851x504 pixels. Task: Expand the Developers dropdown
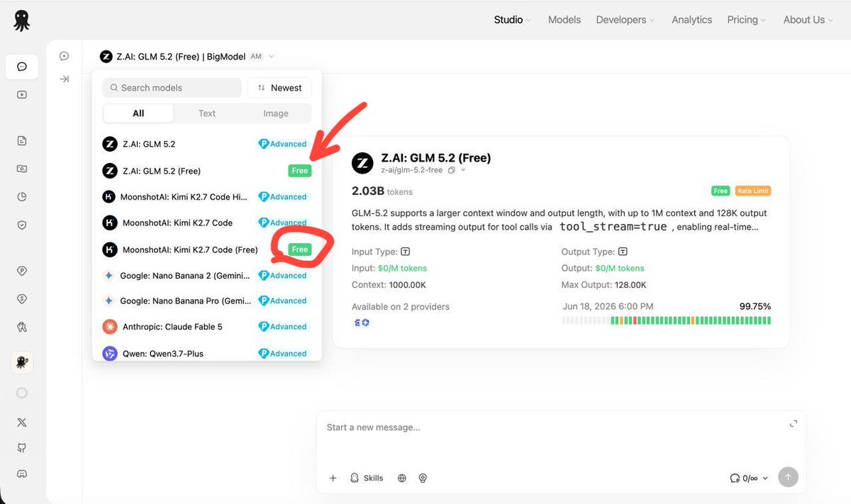[x=625, y=20]
